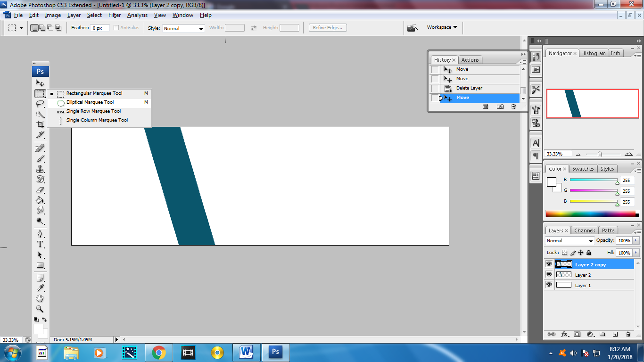Select the Crop tool
The image size is (644, 362).
click(x=40, y=124)
